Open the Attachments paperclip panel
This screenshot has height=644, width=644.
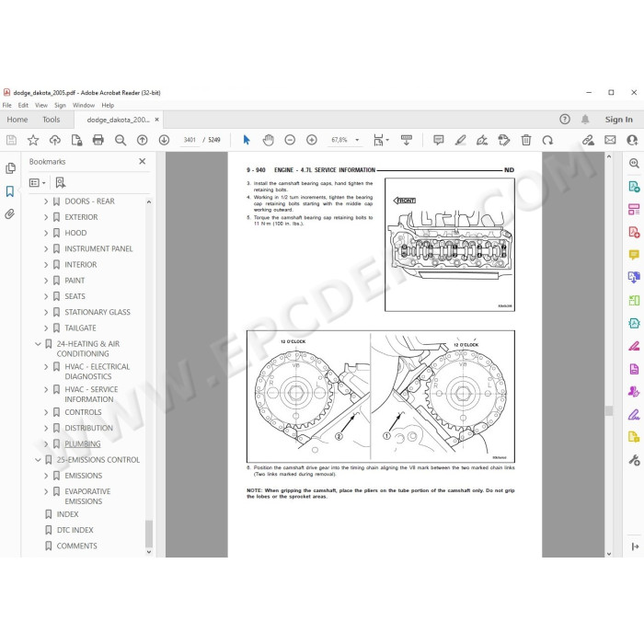(x=10, y=214)
